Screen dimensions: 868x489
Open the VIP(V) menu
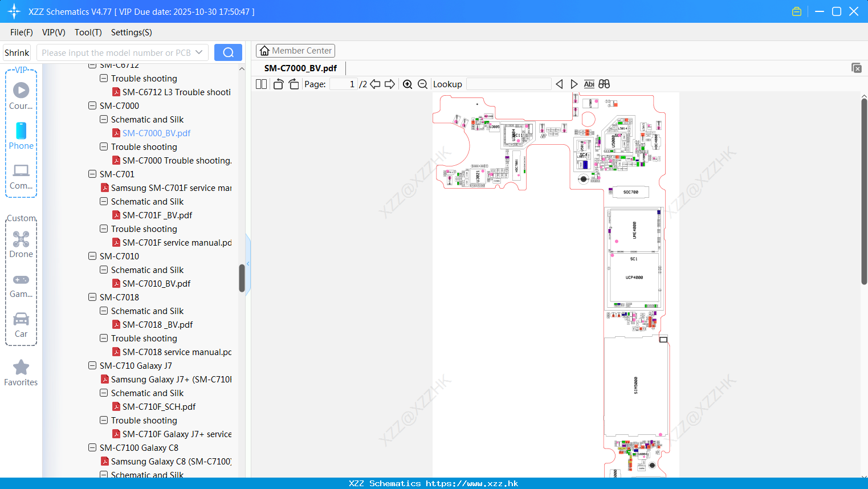coord(54,32)
